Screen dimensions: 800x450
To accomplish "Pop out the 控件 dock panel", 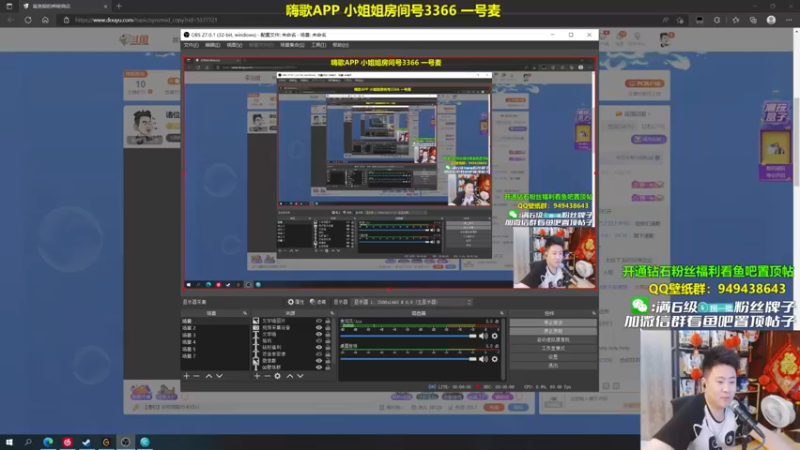I will pos(593,313).
